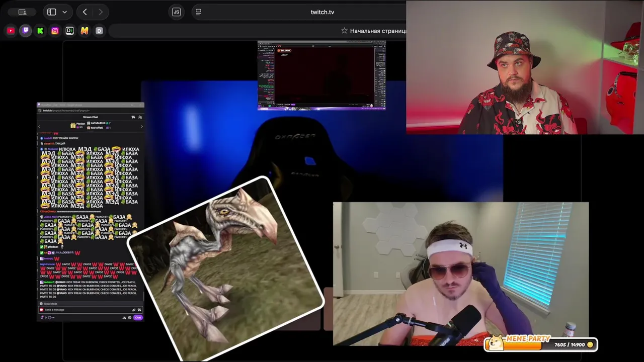644x362 pixels.
Task: Click the creature image thumbnail
Action: pyautogui.click(x=226, y=268)
